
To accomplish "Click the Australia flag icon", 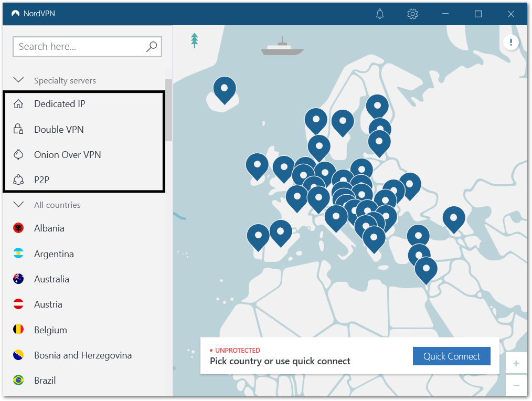I will point(18,279).
